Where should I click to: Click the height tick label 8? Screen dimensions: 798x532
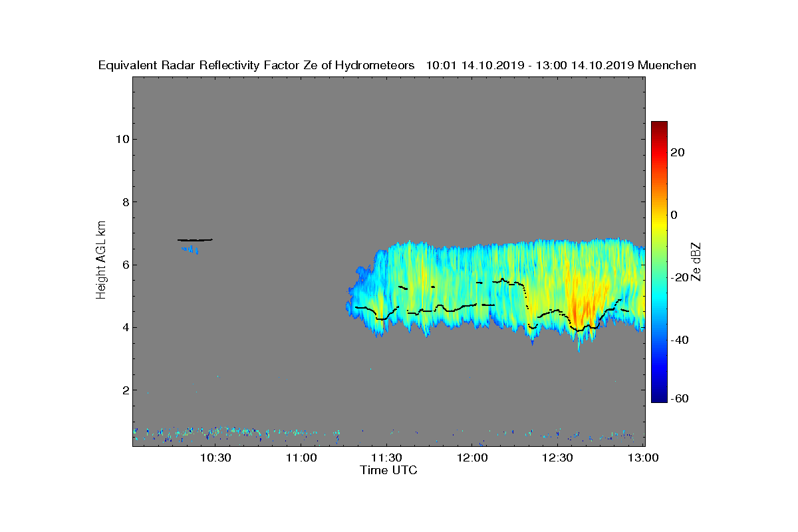[x=125, y=202]
